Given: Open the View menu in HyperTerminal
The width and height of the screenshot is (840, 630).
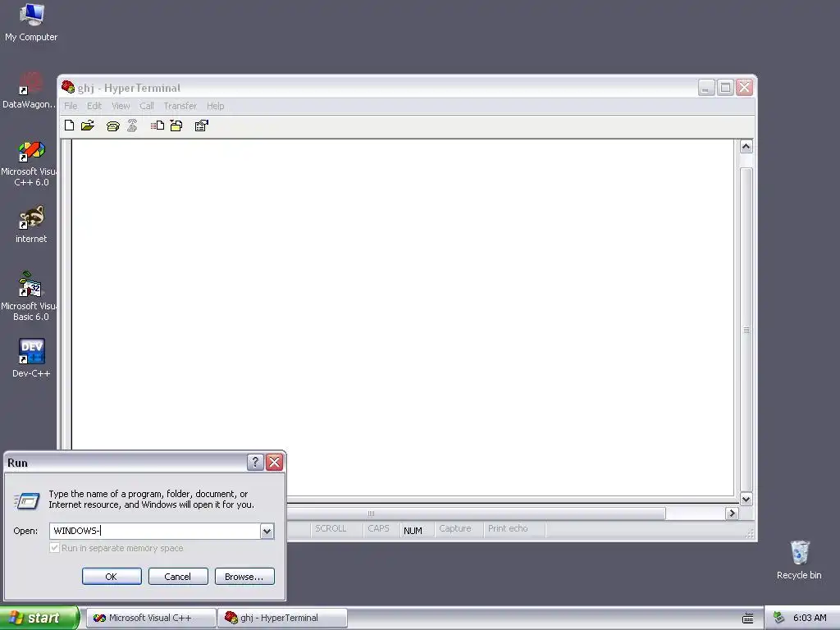Looking at the screenshot, I should pyautogui.click(x=121, y=106).
